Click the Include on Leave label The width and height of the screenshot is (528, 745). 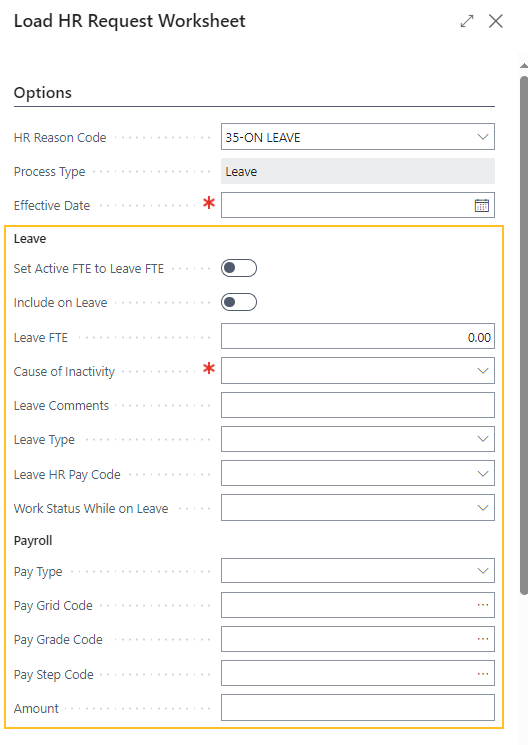[60, 303]
